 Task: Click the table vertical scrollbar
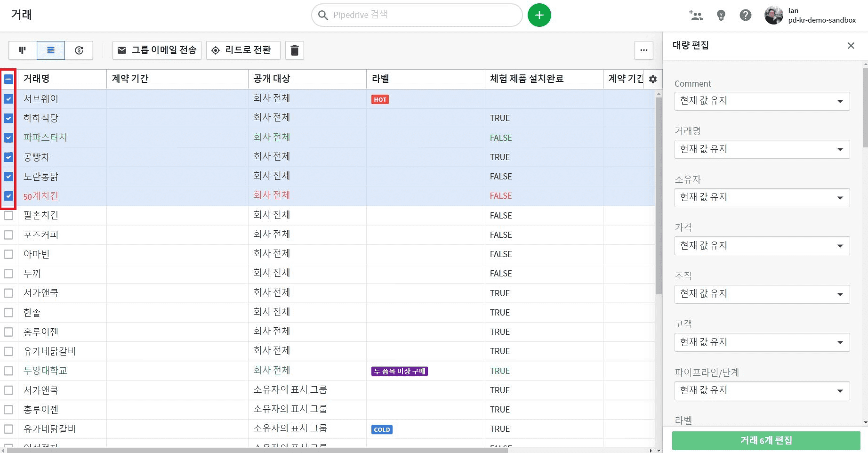(x=659, y=195)
